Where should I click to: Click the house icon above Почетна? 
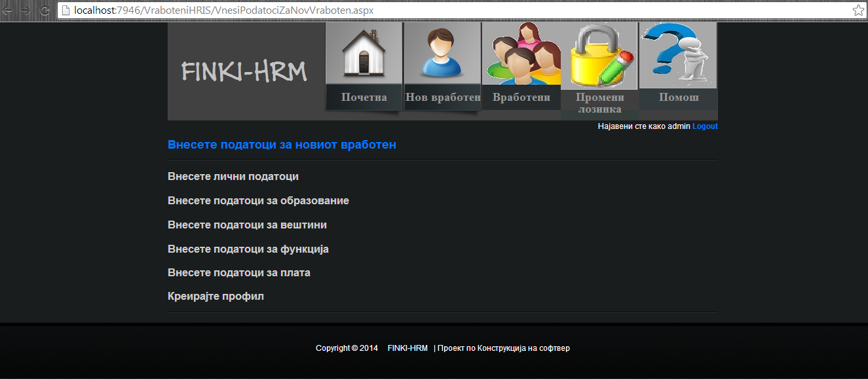point(364,54)
